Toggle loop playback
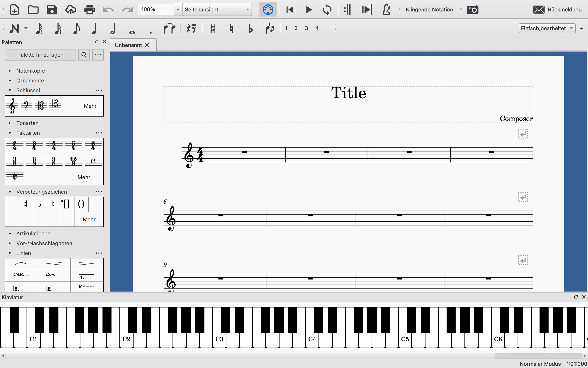 [327, 10]
